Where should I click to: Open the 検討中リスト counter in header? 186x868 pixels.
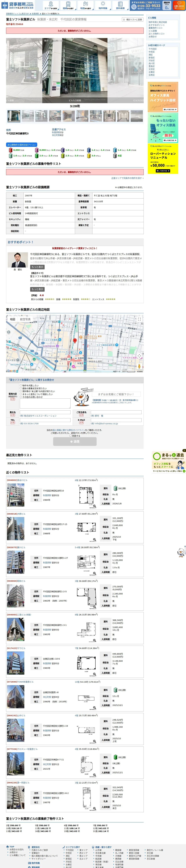click(x=167, y=5)
